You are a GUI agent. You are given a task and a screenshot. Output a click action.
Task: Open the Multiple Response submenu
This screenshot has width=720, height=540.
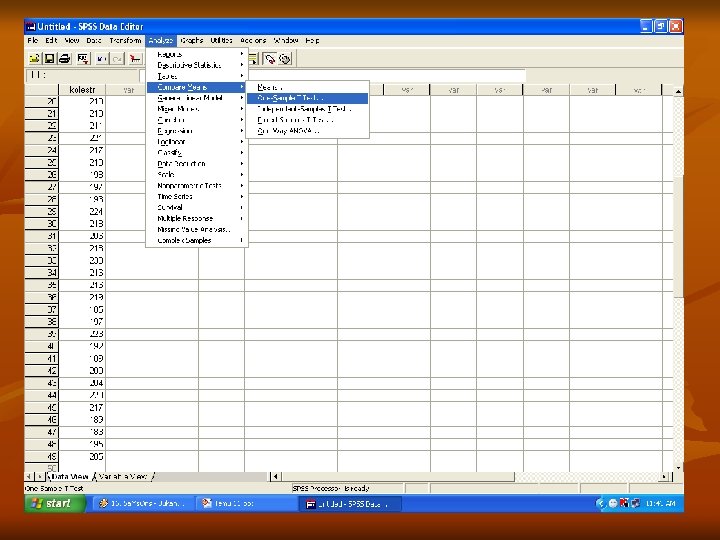(197, 219)
